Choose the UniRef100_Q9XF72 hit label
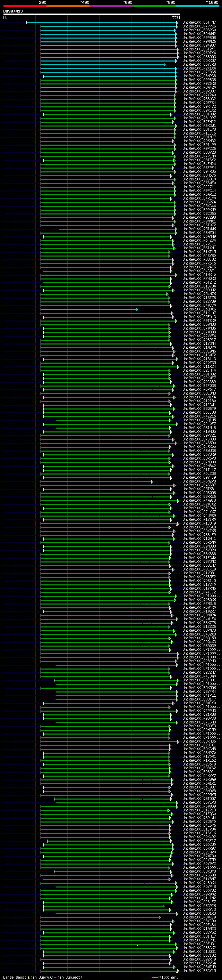This screenshot has width=222, height=980. pyautogui.click(x=199, y=106)
